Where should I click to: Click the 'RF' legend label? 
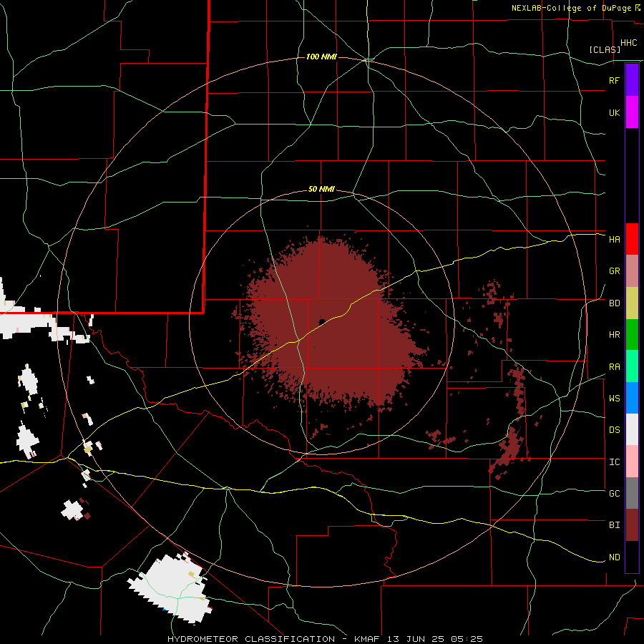[614, 80]
